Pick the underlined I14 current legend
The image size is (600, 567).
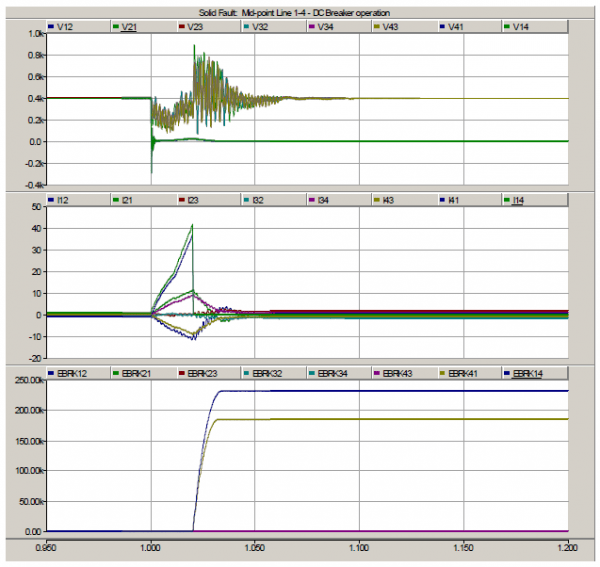535,200
